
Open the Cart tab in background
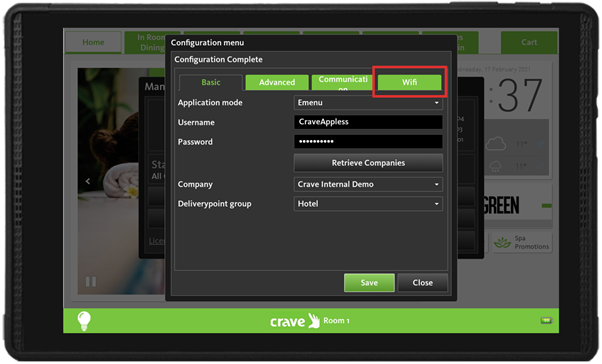(529, 42)
